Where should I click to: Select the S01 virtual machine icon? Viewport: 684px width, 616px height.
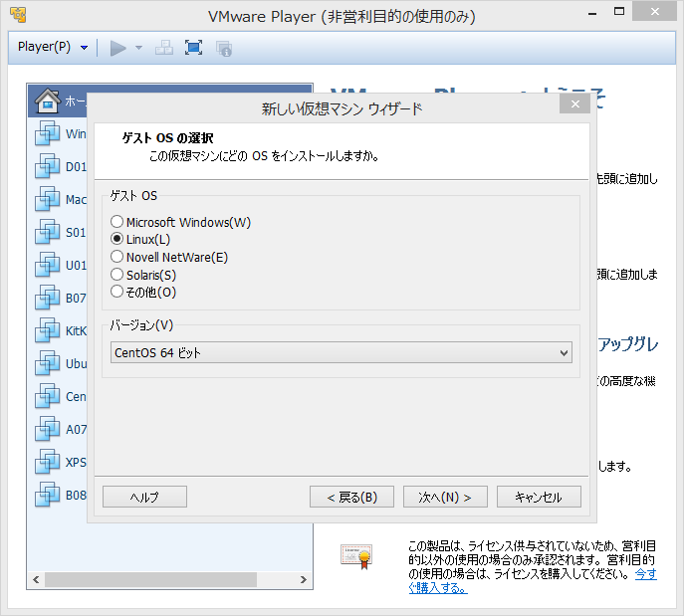point(47,232)
